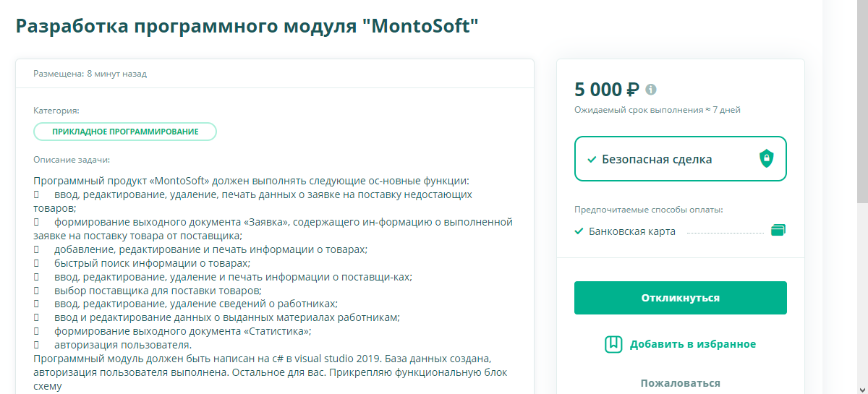Click the bookmark icon beside Добавить в избранное
The height and width of the screenshot is (394, 868).
(x=613, y=344)
